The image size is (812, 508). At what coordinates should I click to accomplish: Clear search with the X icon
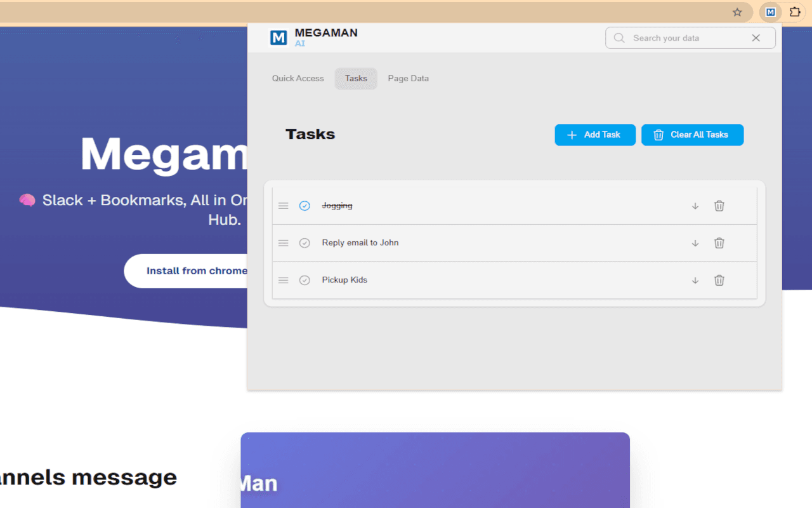tap(756, 38)
